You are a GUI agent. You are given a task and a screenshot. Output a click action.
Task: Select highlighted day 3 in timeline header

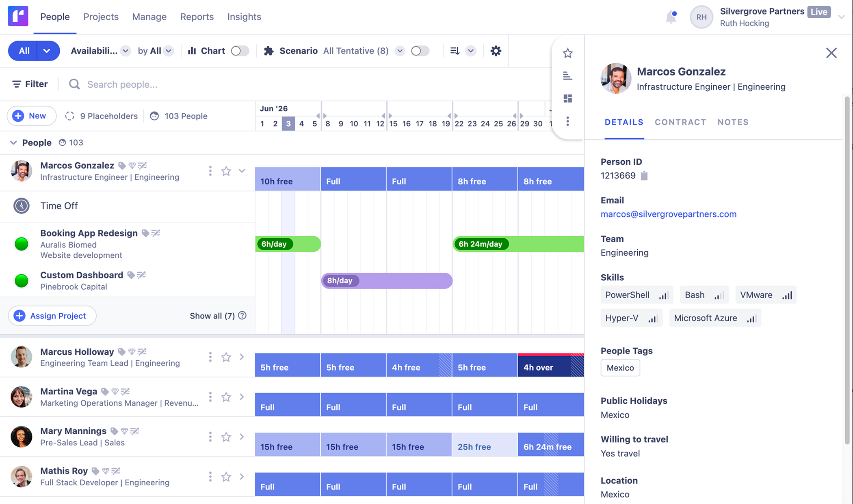click(x=288, y=123)
